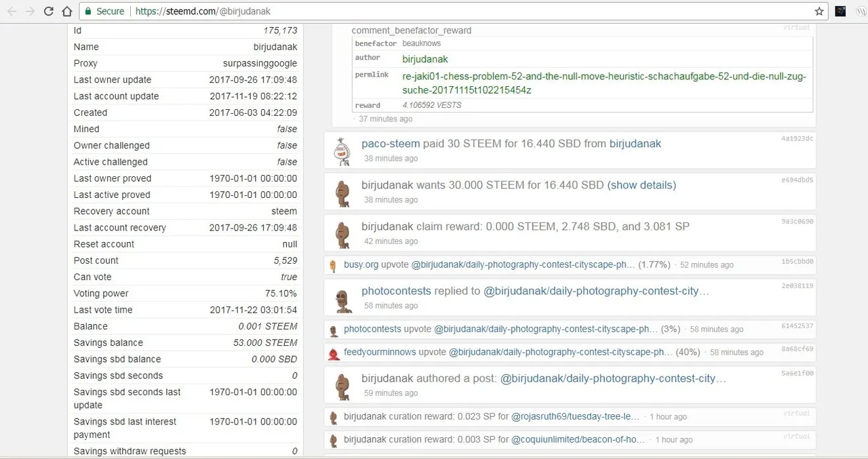Click Balance value 0.001 STEEM
The width and height of the screenshot is (868, 459).
point(267,326)
